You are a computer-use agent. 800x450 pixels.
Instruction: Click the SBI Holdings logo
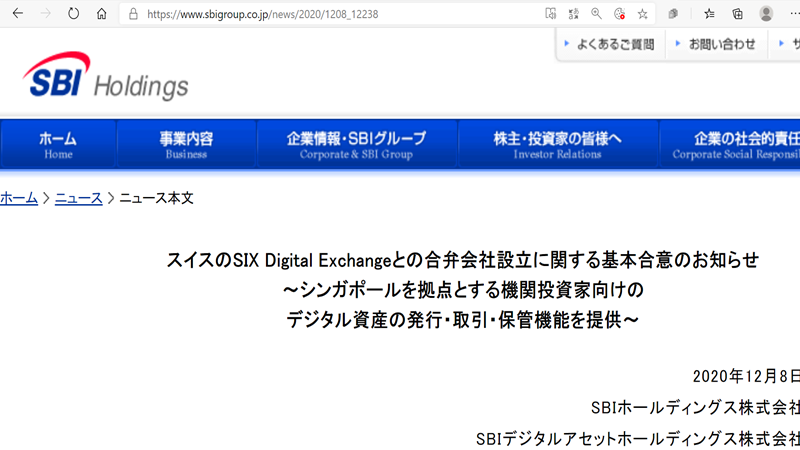tap(106, 76)
